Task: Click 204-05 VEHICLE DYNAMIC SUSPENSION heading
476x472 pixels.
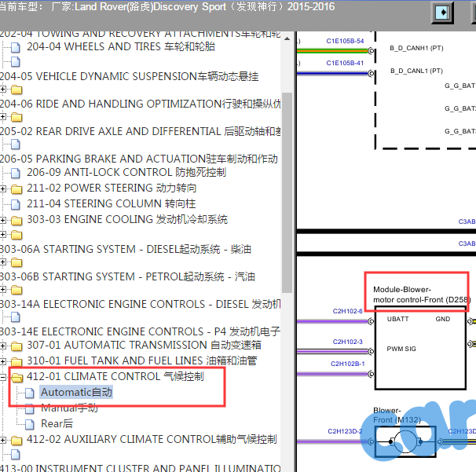Action: 130,76
